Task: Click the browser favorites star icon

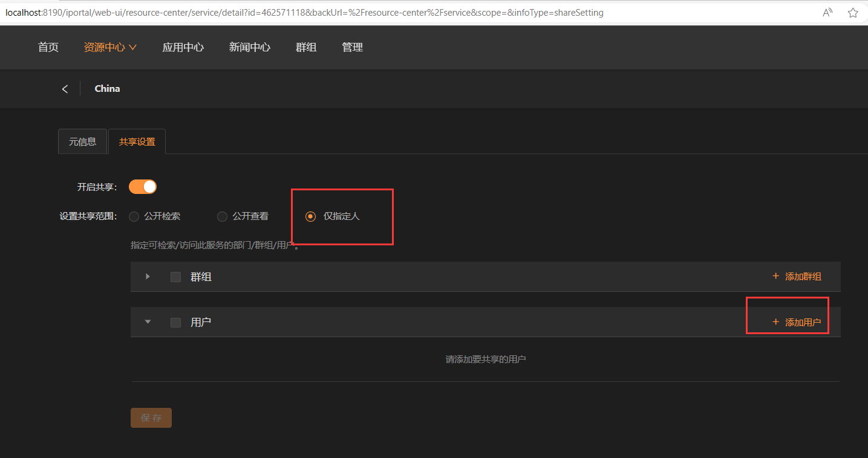Action: click(x=853, y=11)
